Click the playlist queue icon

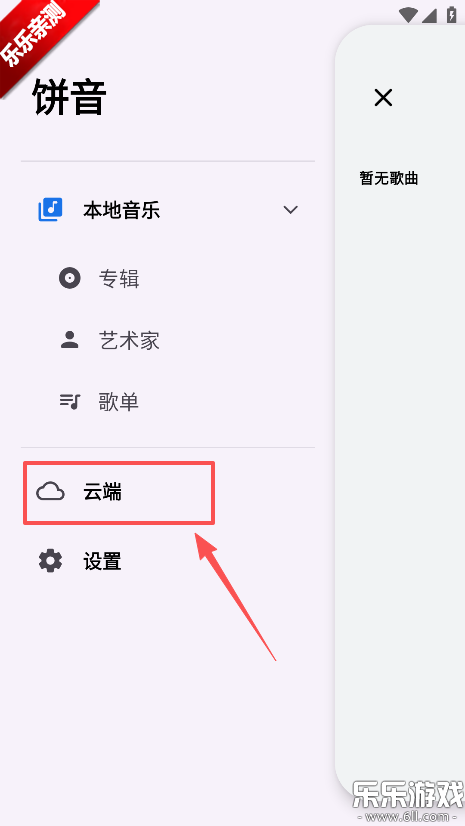coord(70,402)
